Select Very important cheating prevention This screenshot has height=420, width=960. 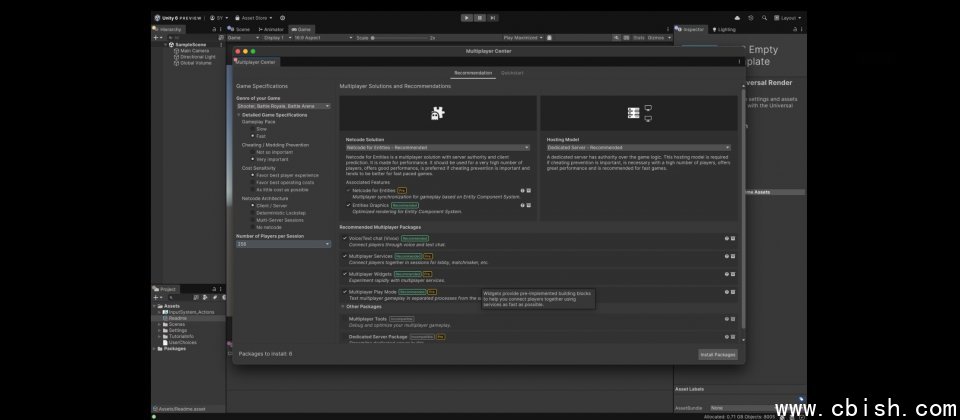253,159
